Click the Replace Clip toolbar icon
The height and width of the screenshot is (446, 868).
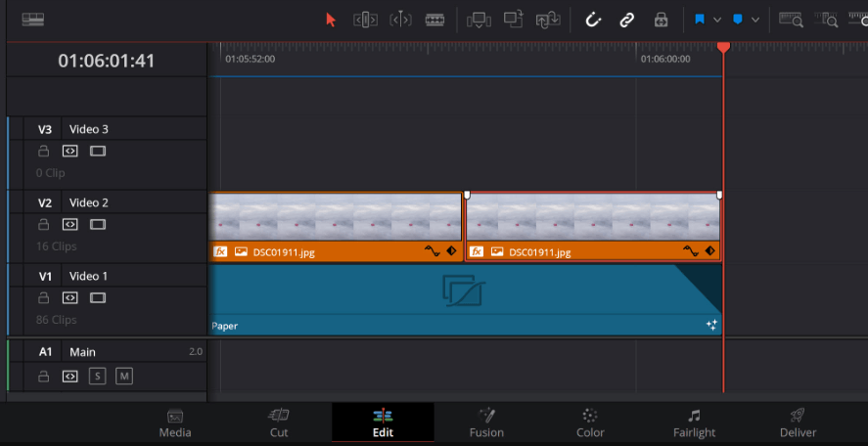click(x=548, y=20)
